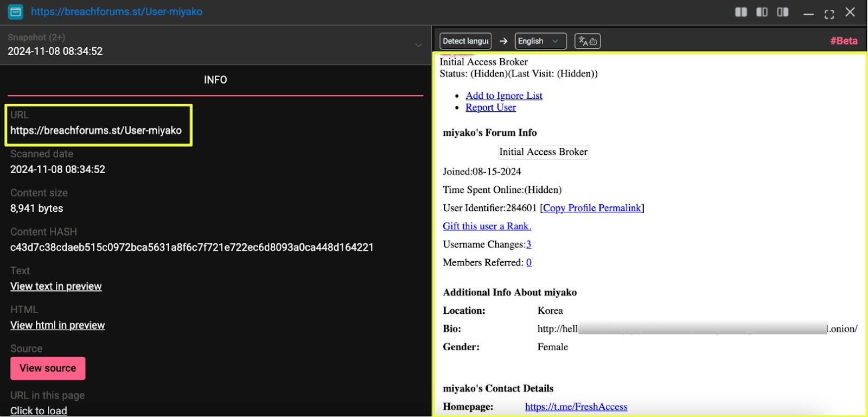Select the right-panel-focused layout icon

coord(782,12)
